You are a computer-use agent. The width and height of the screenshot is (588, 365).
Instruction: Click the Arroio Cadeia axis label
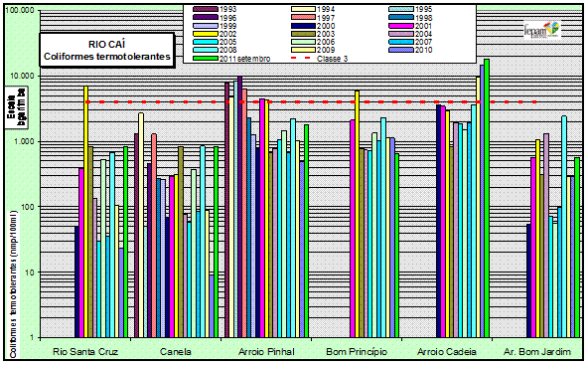click(x=447, y=352)
